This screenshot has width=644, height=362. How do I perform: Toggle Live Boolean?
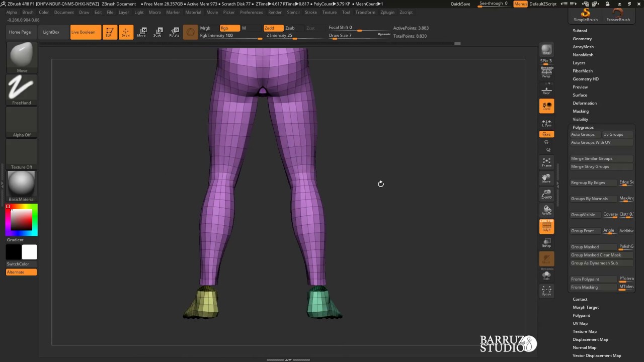point(86,32)
